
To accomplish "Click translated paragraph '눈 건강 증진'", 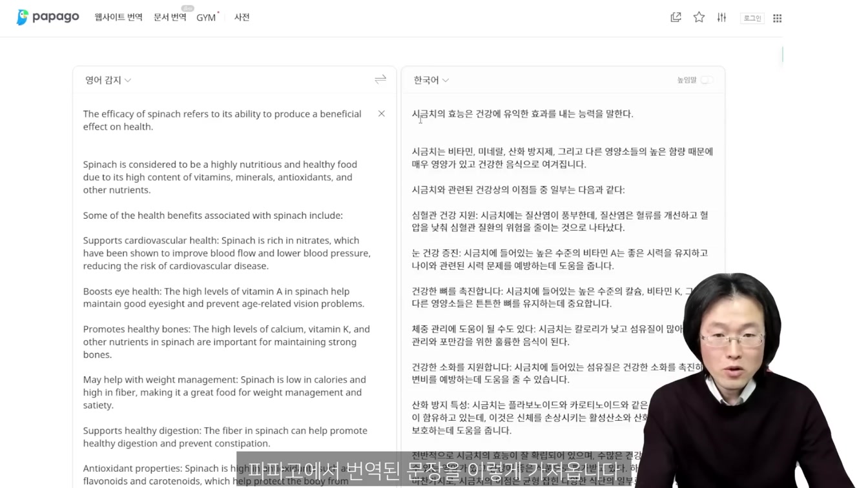I will coord(560,259).
